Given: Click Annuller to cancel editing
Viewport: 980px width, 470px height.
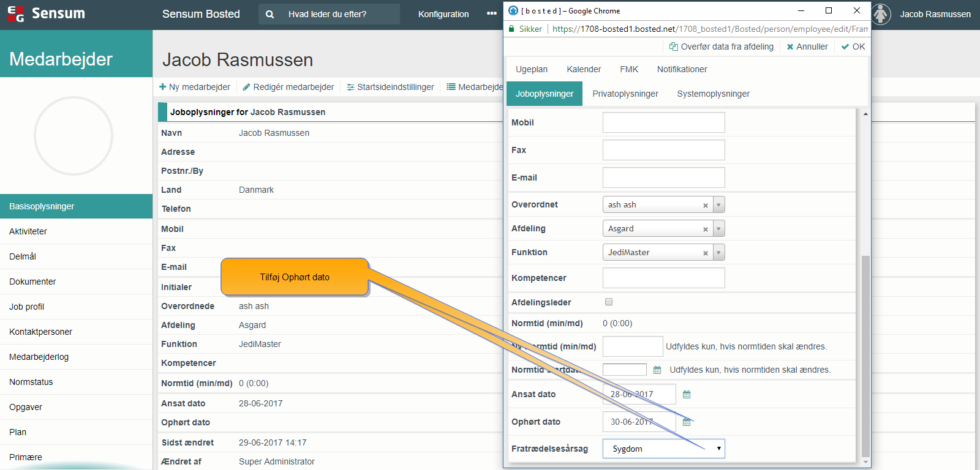Looking at the screenshot, I should [807, 47].
